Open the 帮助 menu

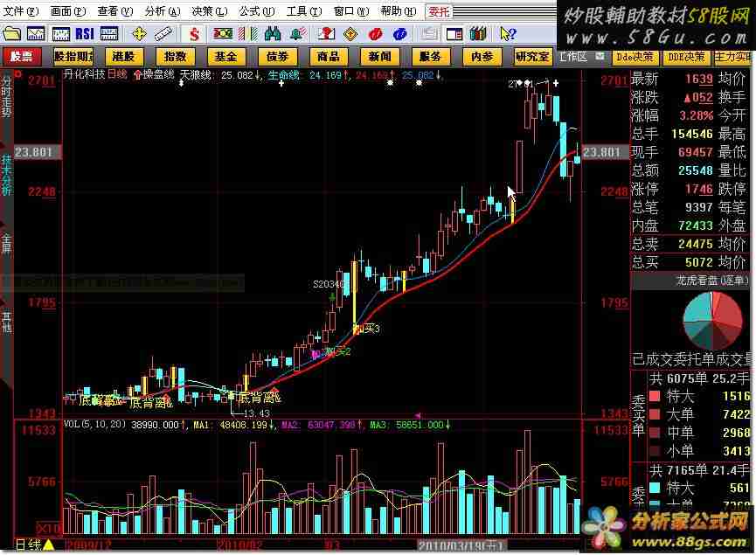pos(399,11)
